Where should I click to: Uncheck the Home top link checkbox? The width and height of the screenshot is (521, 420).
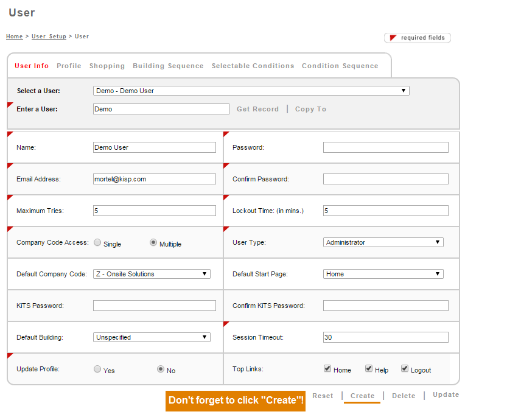[327, 369]
